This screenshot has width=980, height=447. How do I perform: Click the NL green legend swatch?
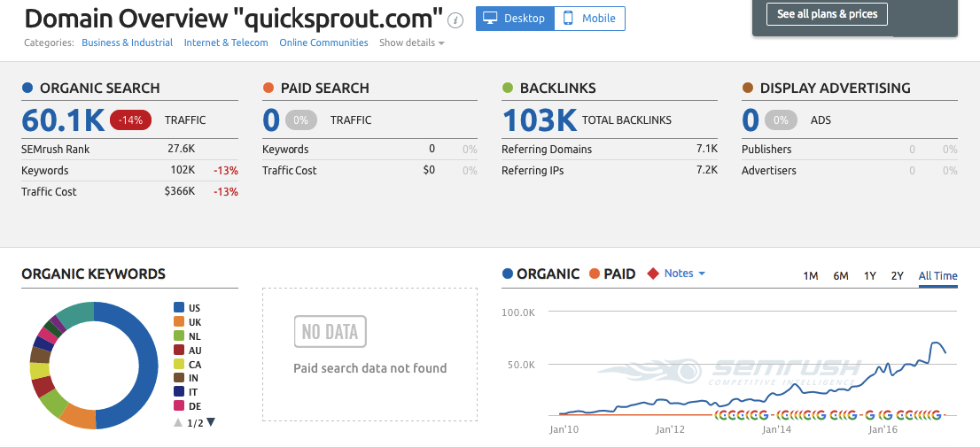coord(179,335)
